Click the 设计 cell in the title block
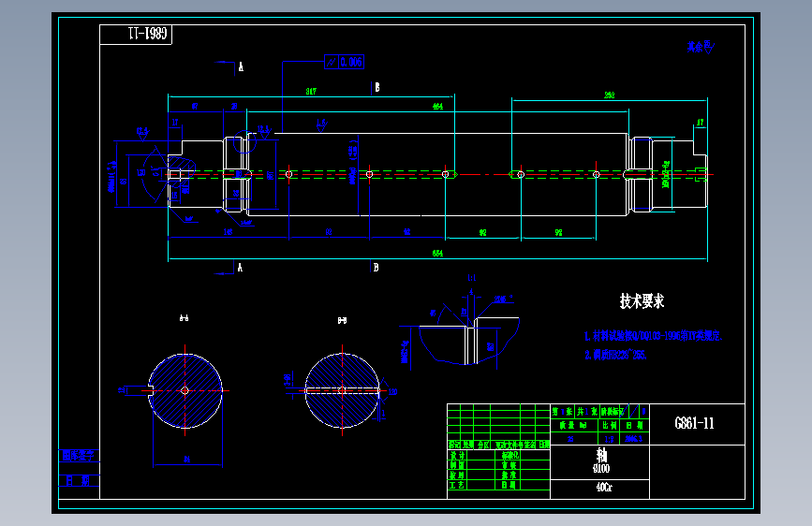This screenshot has height=526, width=812. pyautogui.click(x=457, y=455)
